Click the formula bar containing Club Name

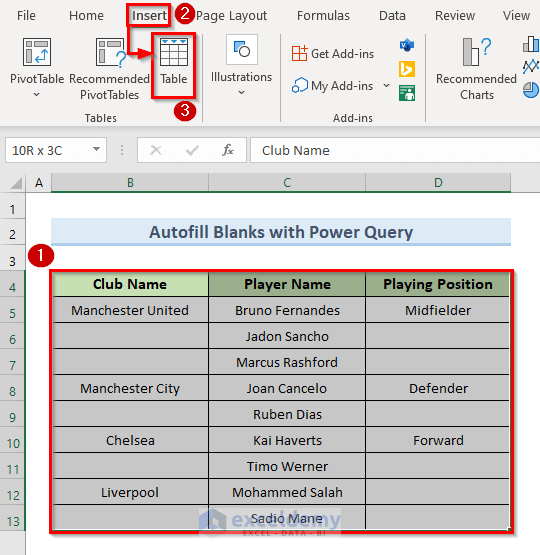[395, 150]
